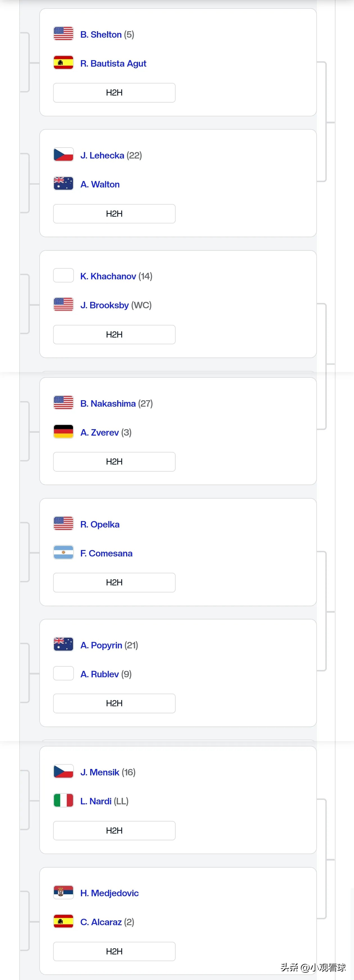Click the blank flag placeholder beside A. Rublev

[x=63, y=673]
